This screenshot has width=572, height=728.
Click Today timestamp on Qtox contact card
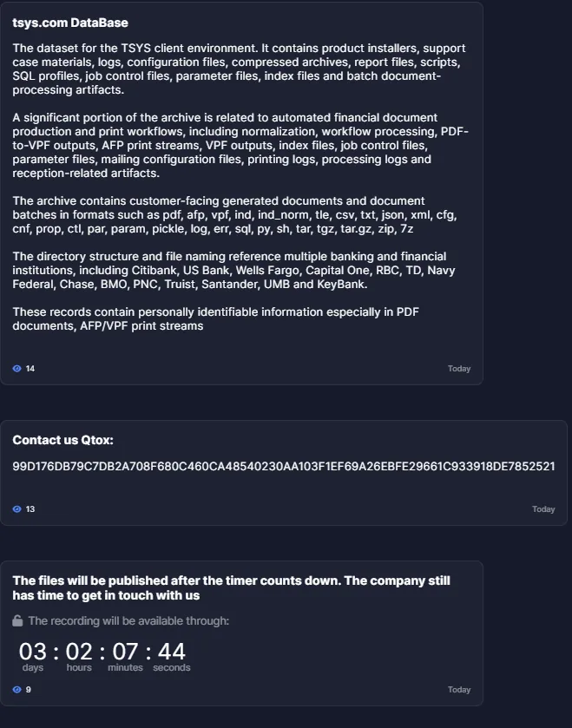[x=543, y=509]
